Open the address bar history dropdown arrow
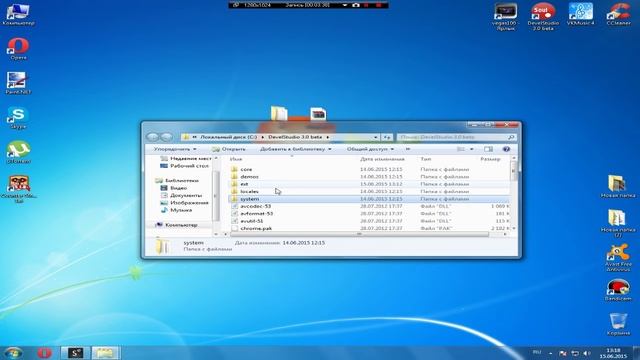The width and height of the screenshot is (640, 360). (375, 137)
